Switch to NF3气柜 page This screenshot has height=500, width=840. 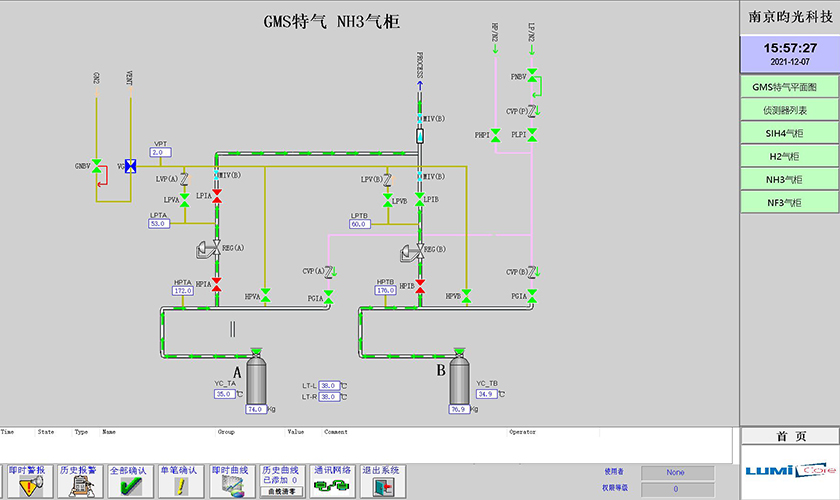789,203
